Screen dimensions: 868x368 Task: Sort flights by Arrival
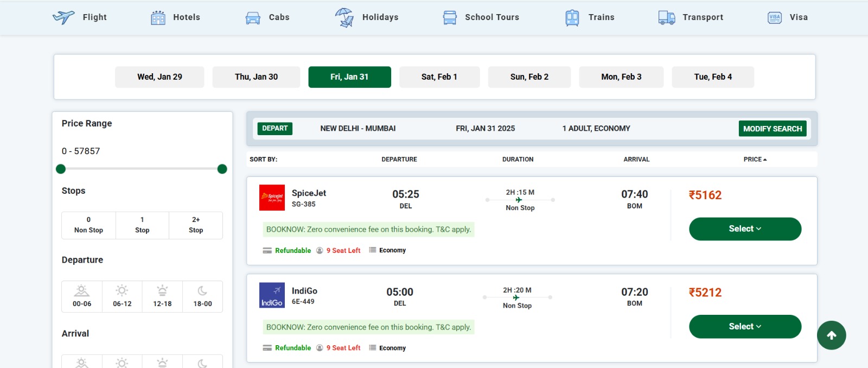636,160
